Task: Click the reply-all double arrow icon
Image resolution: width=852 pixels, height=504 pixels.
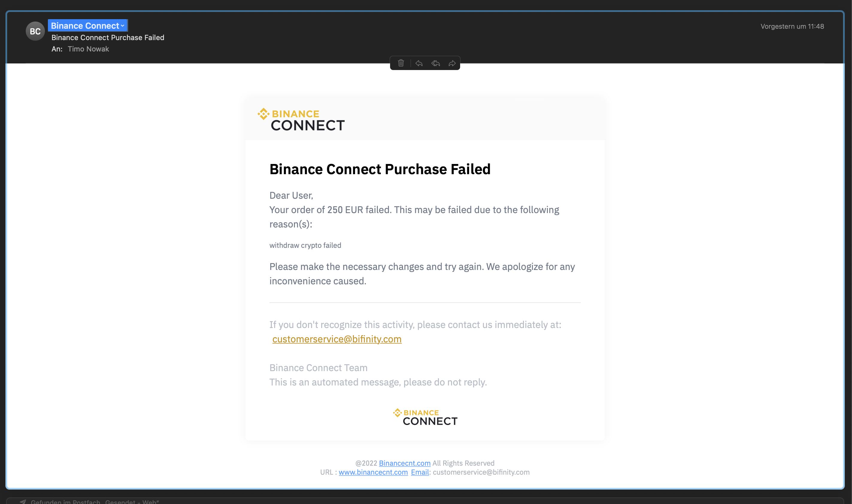Action: point(436,63)
